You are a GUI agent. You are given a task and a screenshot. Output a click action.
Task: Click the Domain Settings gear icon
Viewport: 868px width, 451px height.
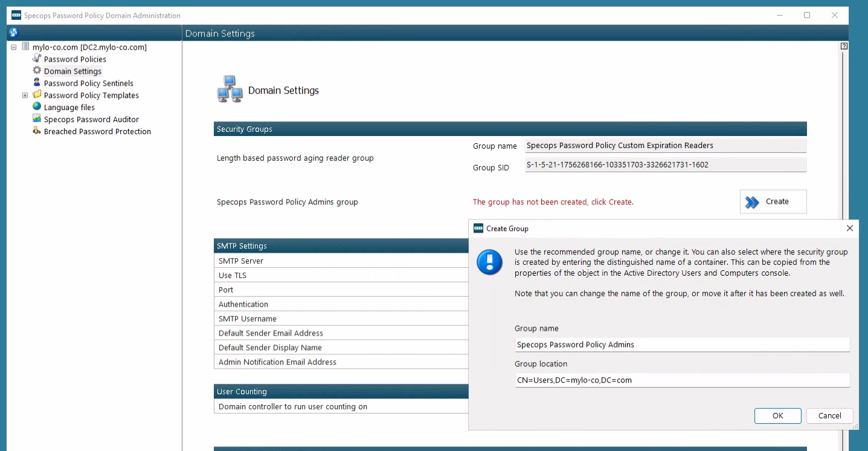click(x=37, y=71)
